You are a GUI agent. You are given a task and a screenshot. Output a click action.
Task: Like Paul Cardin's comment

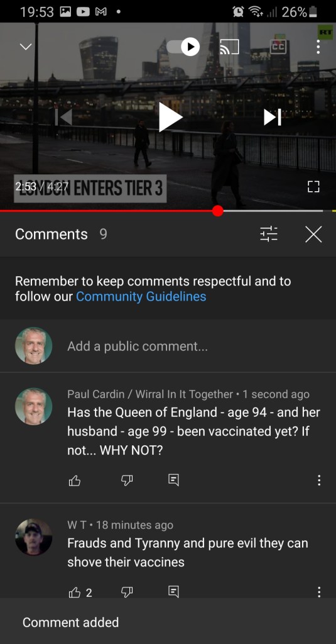[x=75, y=480]
